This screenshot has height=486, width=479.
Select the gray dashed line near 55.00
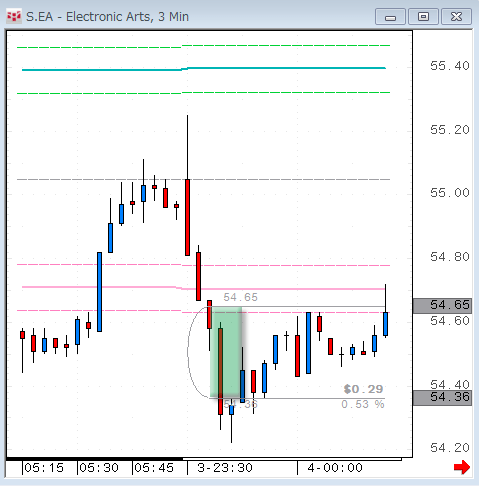pos(204,179)
